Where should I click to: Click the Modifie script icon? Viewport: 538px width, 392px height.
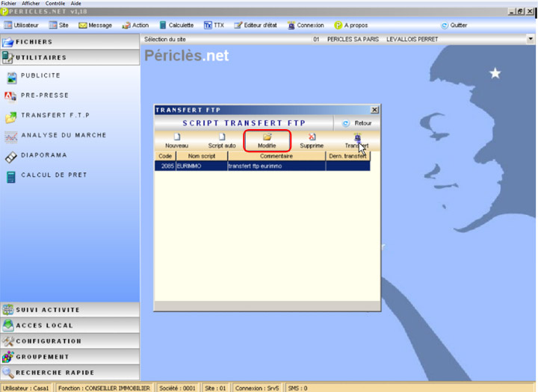click(267, 140)
